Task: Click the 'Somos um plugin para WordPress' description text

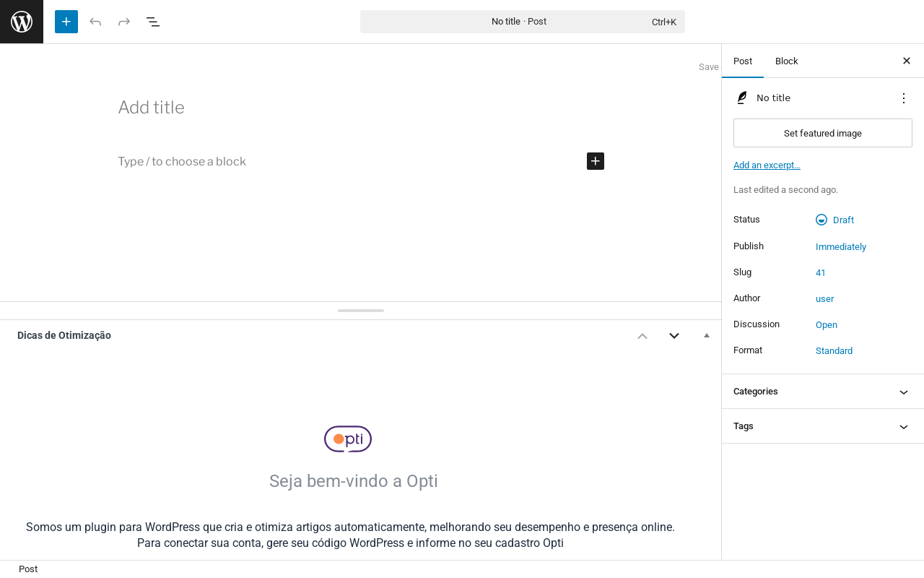Action: tap(350, 535)
